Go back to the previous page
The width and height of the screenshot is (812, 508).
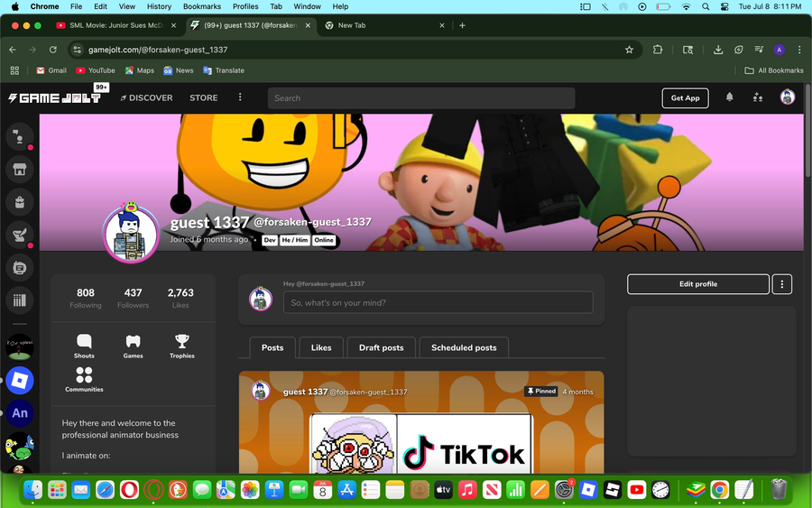point(13,50)
